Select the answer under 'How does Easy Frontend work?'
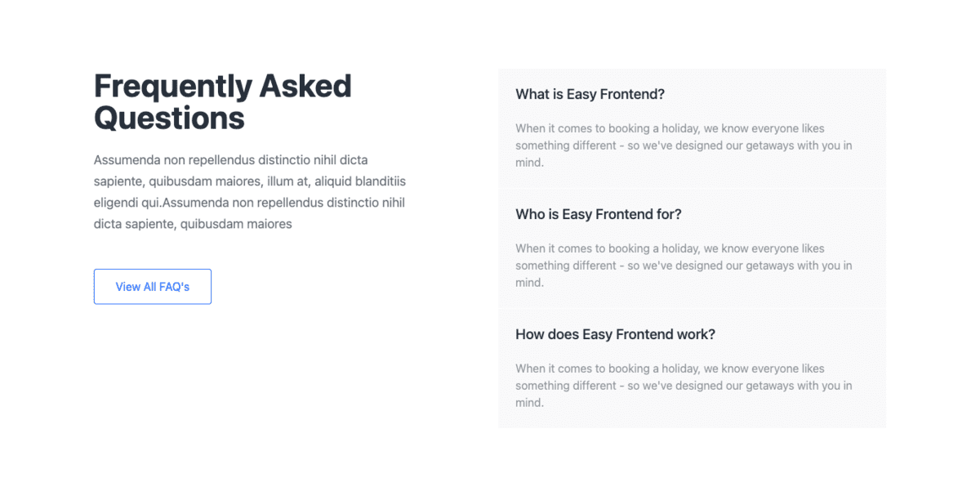Screen dimensions: 980x496 684,385
